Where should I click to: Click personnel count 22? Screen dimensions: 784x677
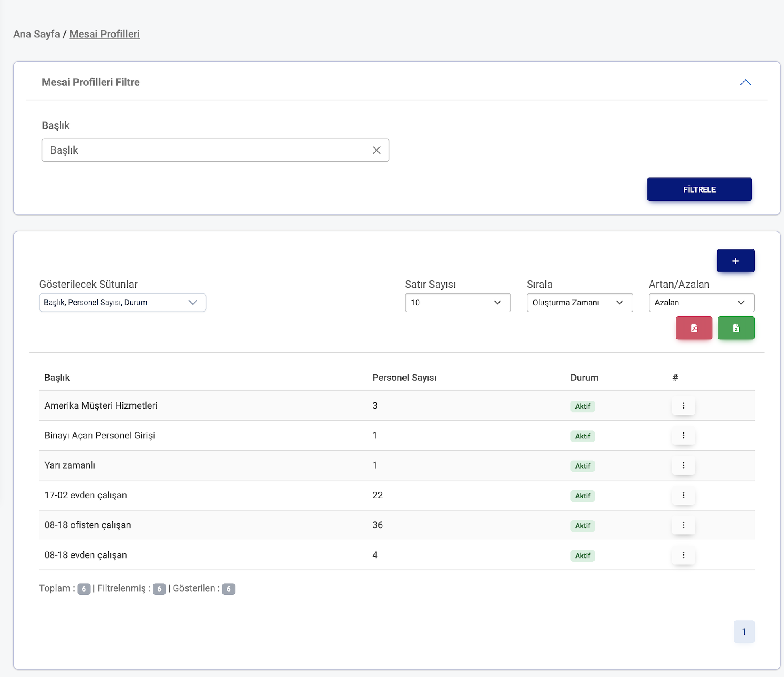[377, 495]
